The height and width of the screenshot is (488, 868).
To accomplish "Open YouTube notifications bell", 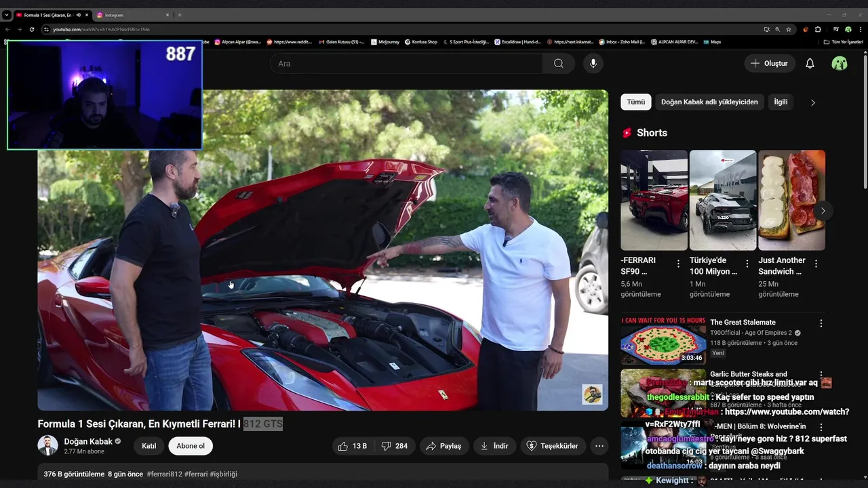I will 810,64.
